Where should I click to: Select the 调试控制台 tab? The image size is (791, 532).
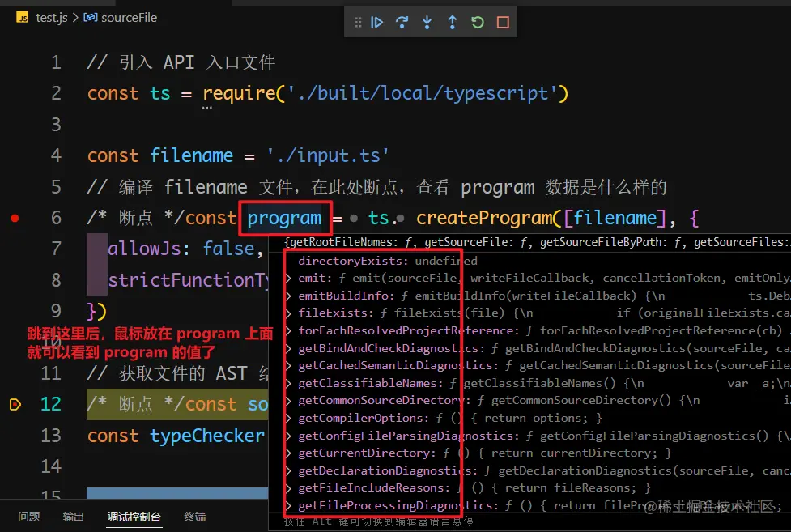[134, 517]
